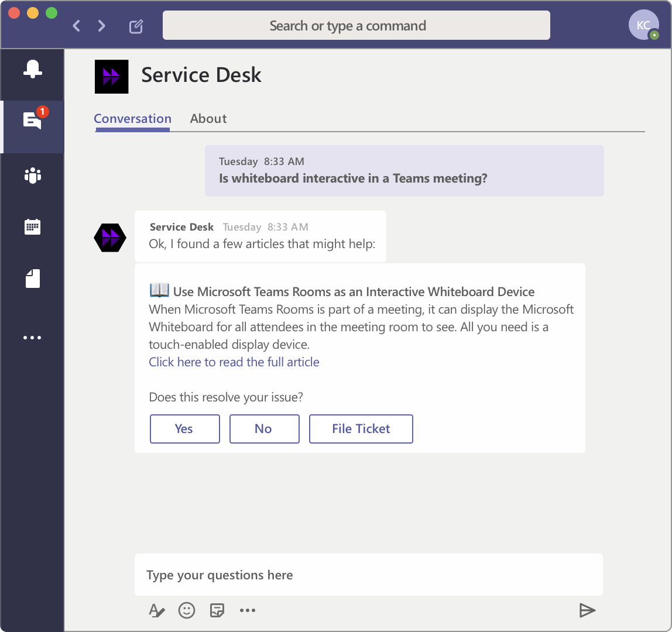Open the Activity bell in sidebar
672x632 pixels.
coord(32,70)
